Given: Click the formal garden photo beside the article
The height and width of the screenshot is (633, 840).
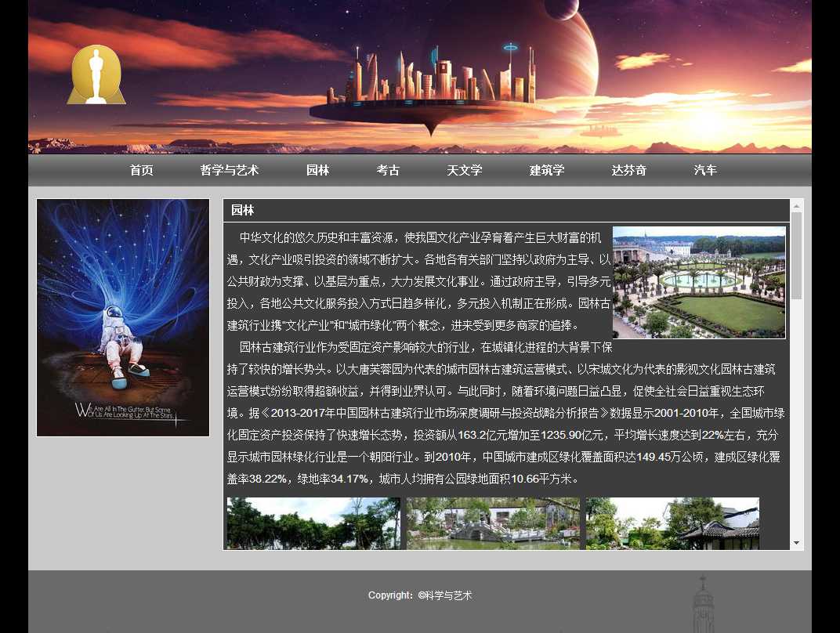Looking at the screenshot, I should click(699, 282).
